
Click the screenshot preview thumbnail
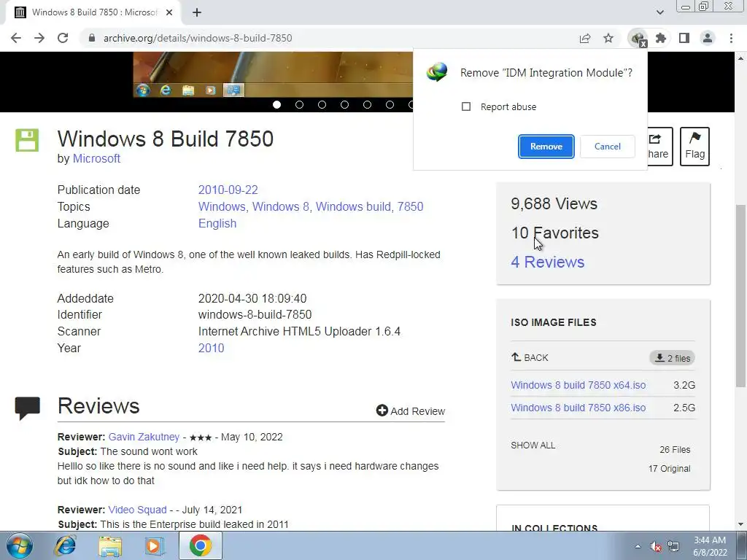coord(273,74)
